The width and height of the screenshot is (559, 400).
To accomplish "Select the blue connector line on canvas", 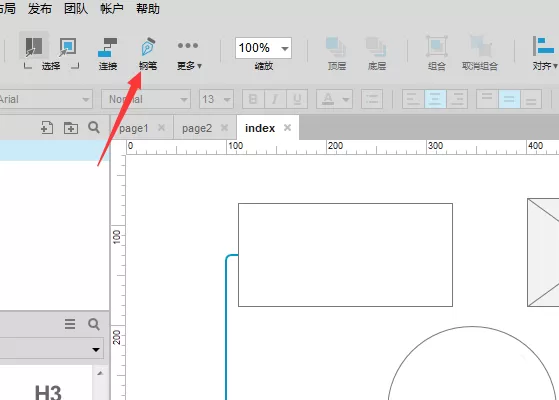I will 226,328.
